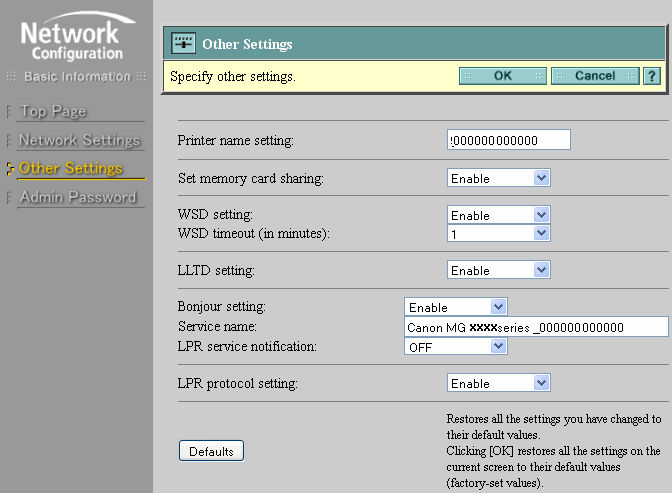Click the Basic Information sidebar heading
Image resolution: width=672 pixels, height=493 pixels.
(x=76, y=77)
